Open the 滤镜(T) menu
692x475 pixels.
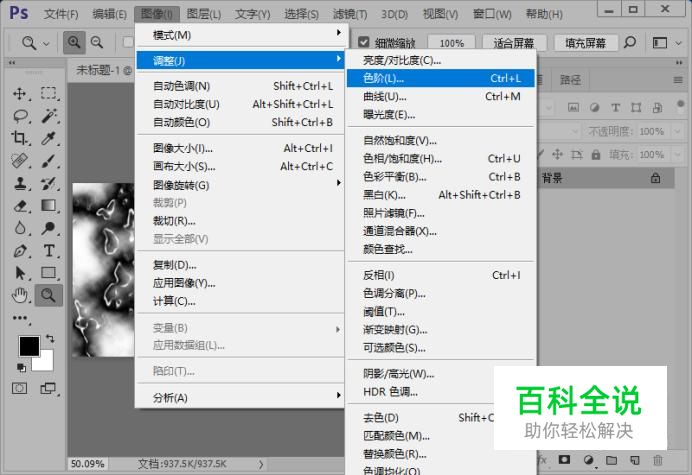[350, 14]
